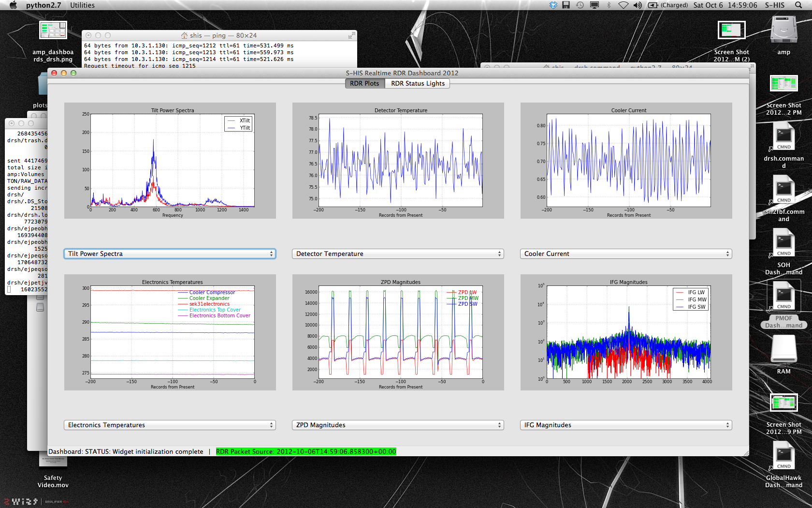Open the amp drive icon on desktop
Image resolution: width=812 pixels, height=508 pixels.
point(783,31)
